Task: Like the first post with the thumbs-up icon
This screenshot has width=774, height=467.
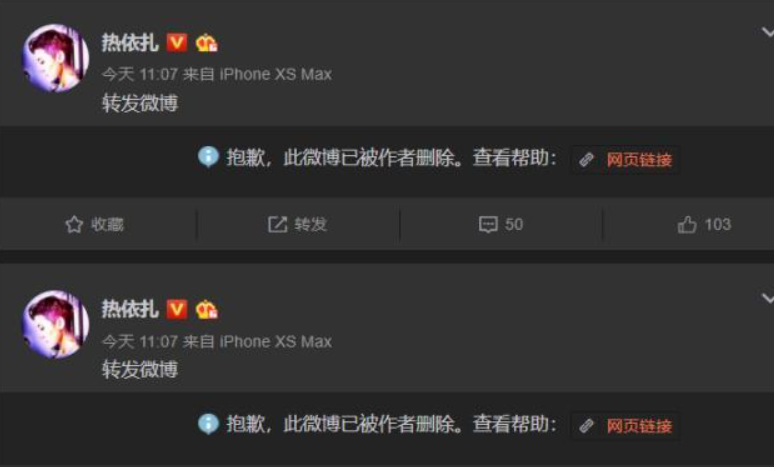Action: point(687,225)
